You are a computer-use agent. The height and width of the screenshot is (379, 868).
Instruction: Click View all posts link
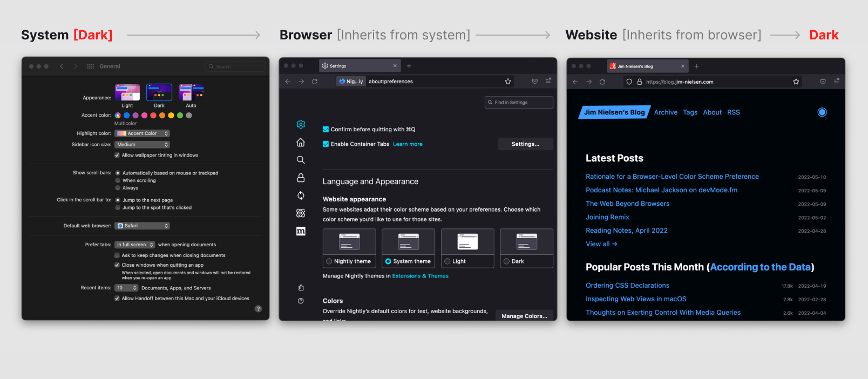click(x=601, y=244)
